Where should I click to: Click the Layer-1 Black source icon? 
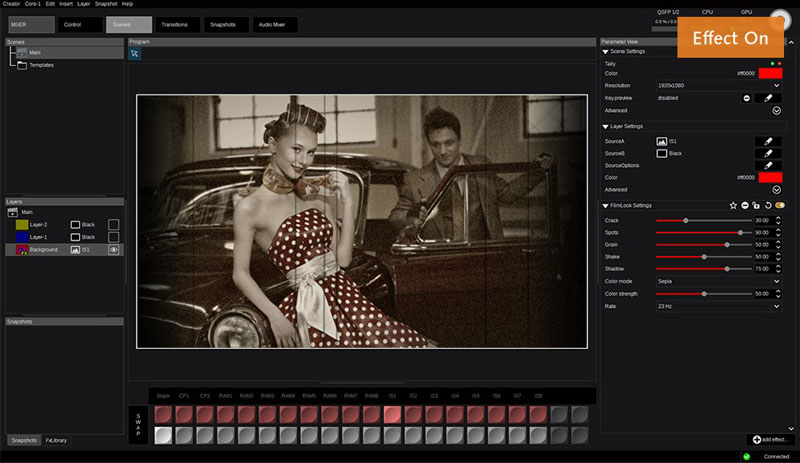tap(75, 237)
